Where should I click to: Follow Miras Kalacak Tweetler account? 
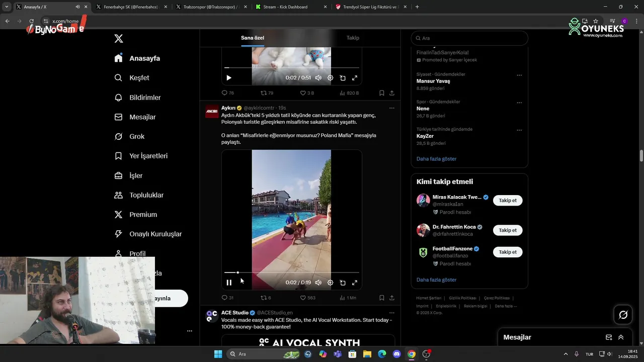point(508,201)
